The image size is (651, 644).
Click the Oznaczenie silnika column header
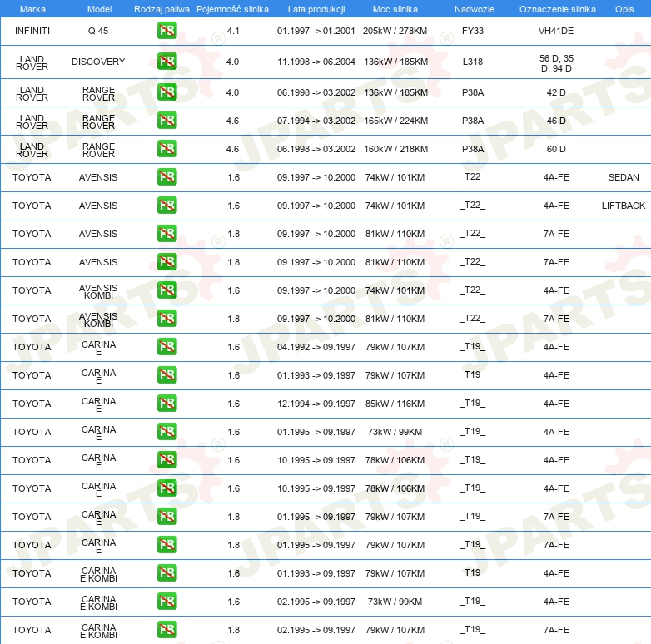click(x=558, y=9)
